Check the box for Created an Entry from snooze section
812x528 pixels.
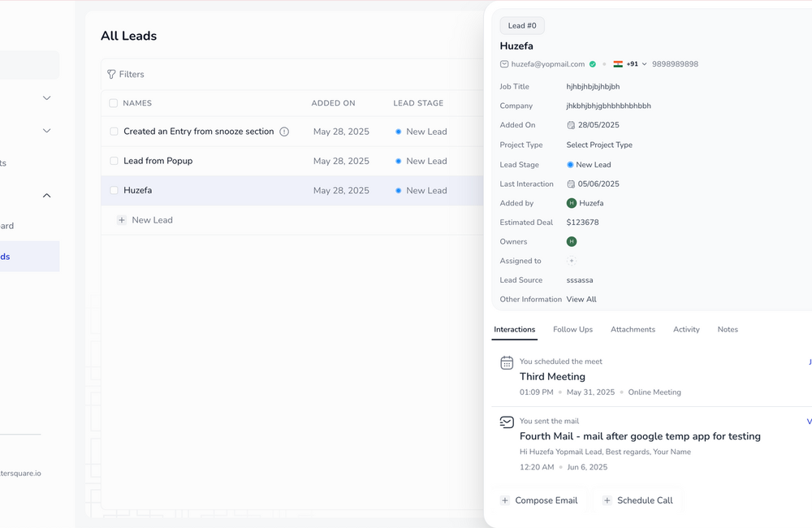[x=114, y=132]
